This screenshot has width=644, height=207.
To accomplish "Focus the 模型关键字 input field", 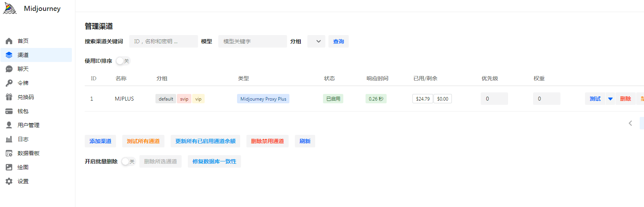I will 253,41.
